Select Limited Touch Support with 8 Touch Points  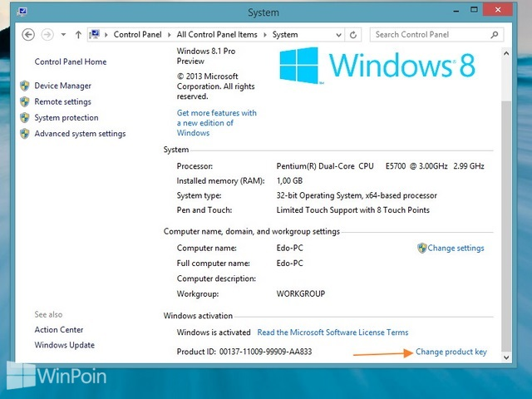tap(352, 210)
